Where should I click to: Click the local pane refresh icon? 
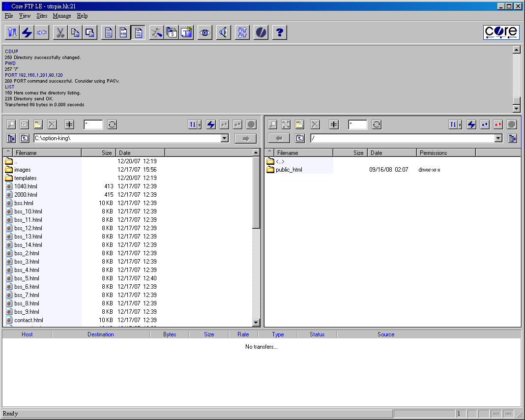(x=112, y=124)
